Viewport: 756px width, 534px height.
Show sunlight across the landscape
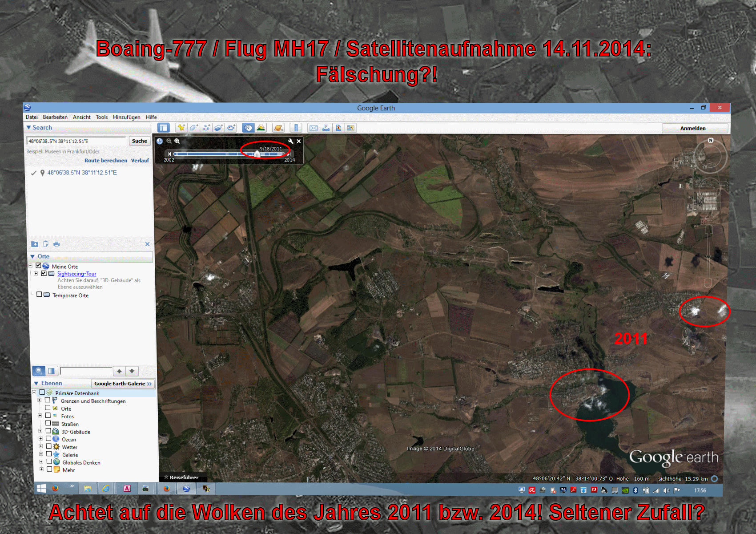coord(261,128)
